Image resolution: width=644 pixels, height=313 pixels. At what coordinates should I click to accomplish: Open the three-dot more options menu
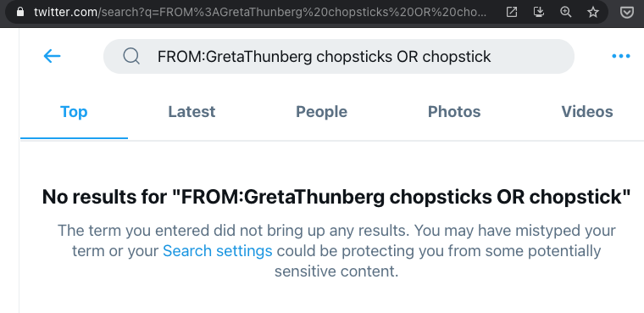pyautogui.click(x=620, y=56)
